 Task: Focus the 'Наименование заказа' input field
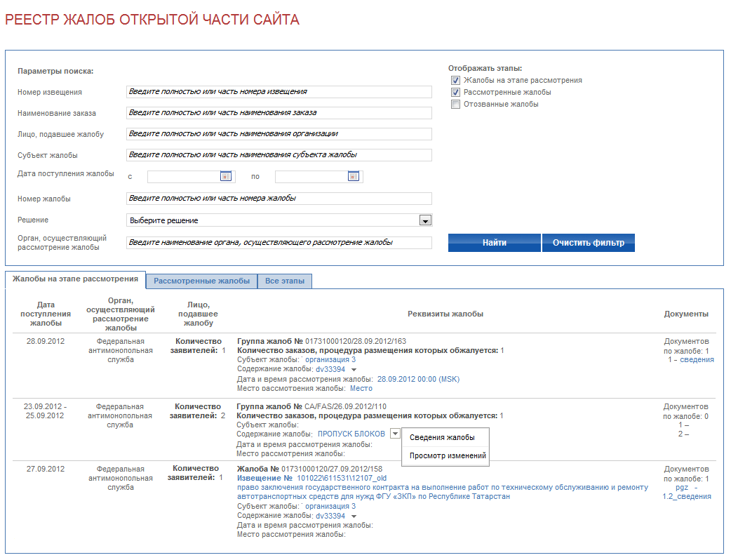(279, 113)
